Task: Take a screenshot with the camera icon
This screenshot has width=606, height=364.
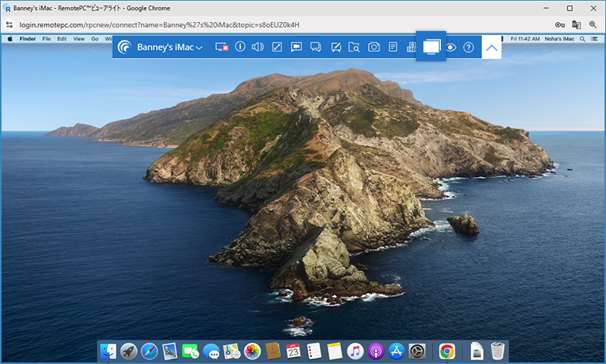Action: click(373, 47)
